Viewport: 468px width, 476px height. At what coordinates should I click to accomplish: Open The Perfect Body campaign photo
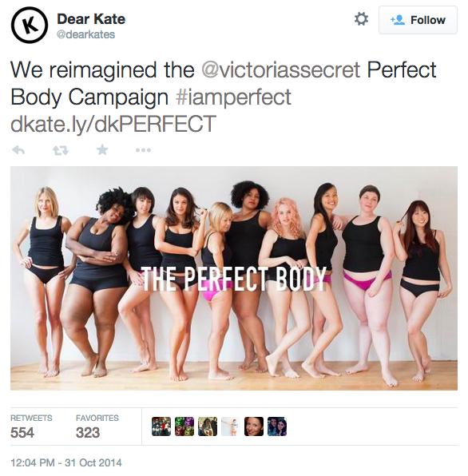click(234, 278)
